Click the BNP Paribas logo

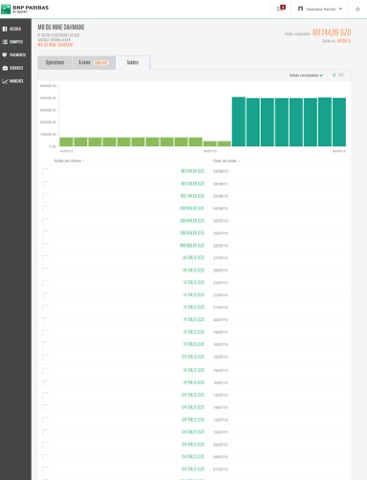tap(25, 9)
